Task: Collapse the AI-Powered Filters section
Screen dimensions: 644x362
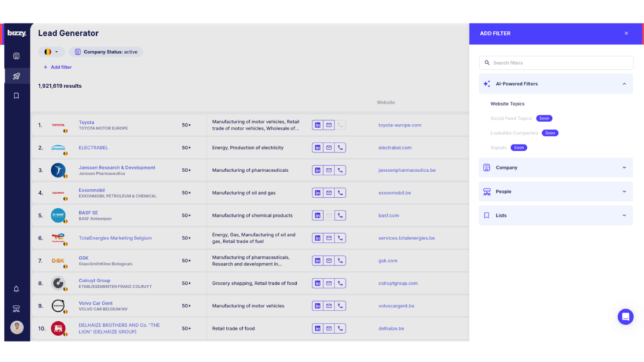Action: (625, 83)
